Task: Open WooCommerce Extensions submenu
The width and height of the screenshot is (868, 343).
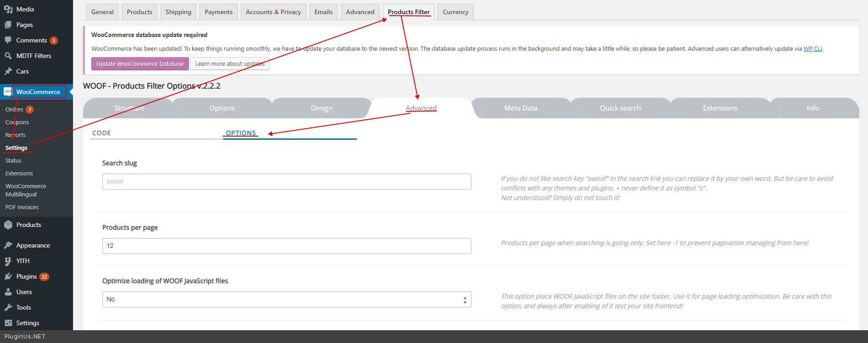Action: point(19,173)
